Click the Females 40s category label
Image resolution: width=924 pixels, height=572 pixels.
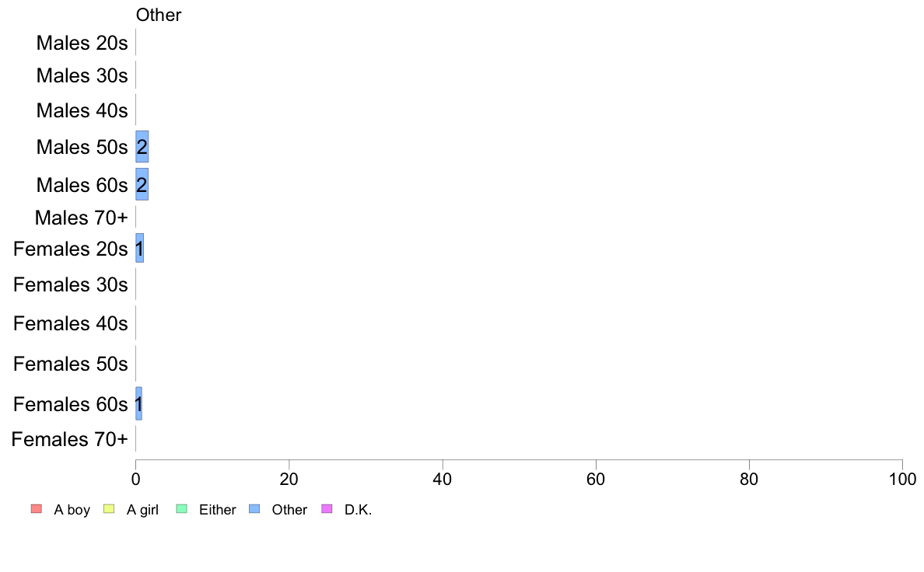(70, 323)
